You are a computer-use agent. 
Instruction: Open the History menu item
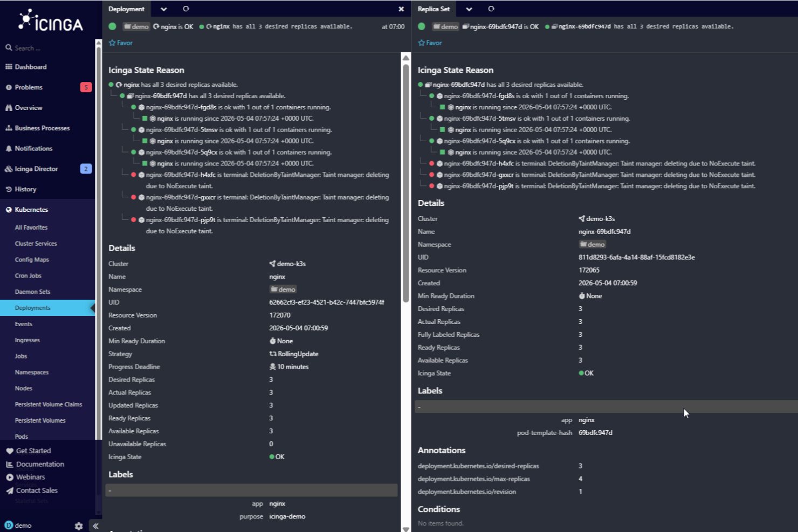point(25,189)
